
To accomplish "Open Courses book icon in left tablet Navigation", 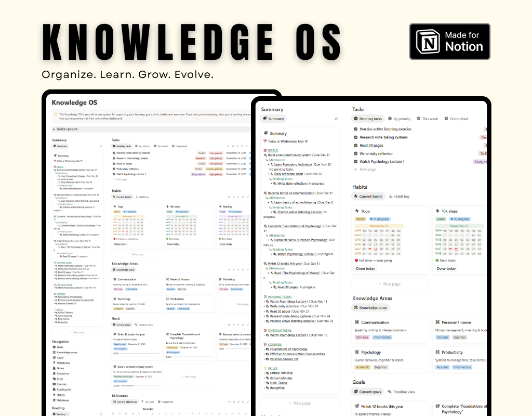I will pos(54,384).
